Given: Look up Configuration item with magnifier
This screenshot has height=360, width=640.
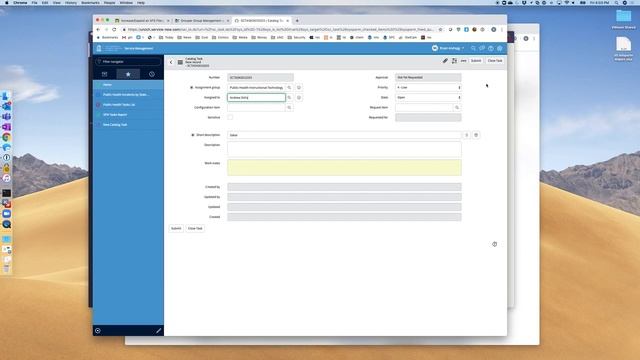Looking at the screenshot, I should 289,108.
